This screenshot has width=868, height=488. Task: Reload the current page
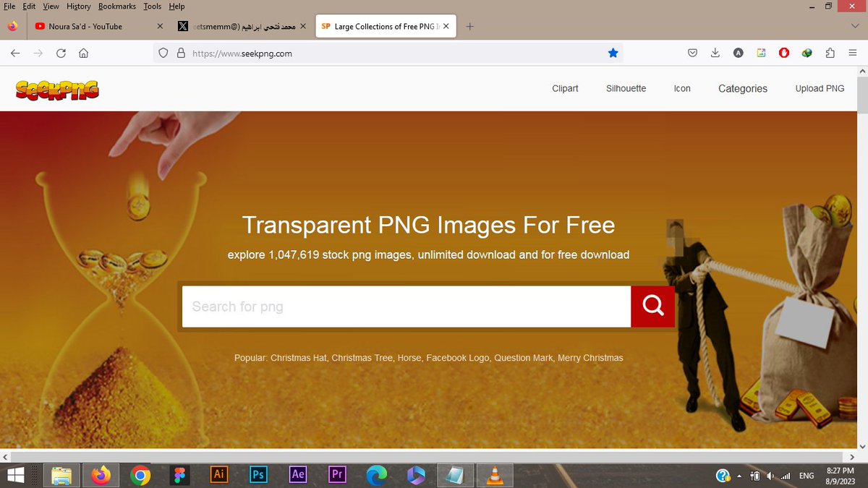[61, 53]
